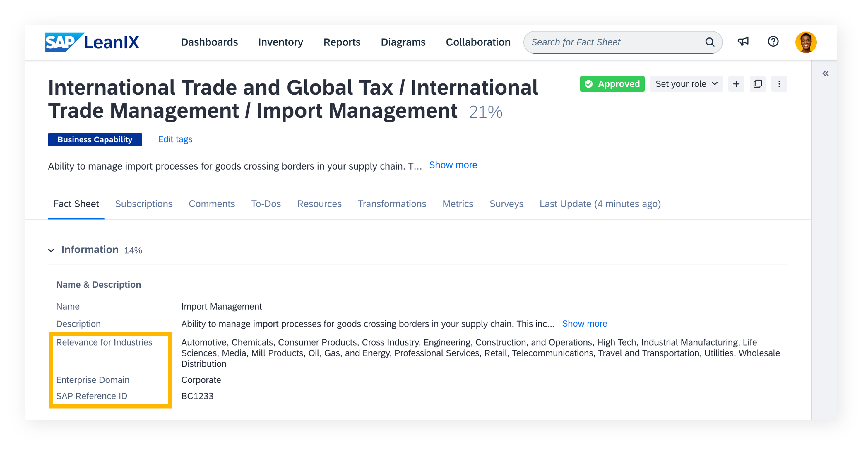Click the 21% completion indicator
Viewport: 868px width, 451px height.
[485, 112]
